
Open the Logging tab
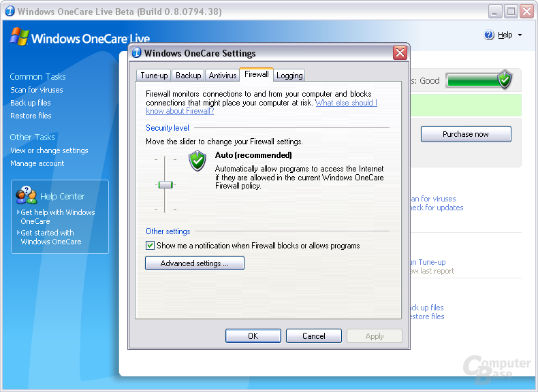pos(289,76)
